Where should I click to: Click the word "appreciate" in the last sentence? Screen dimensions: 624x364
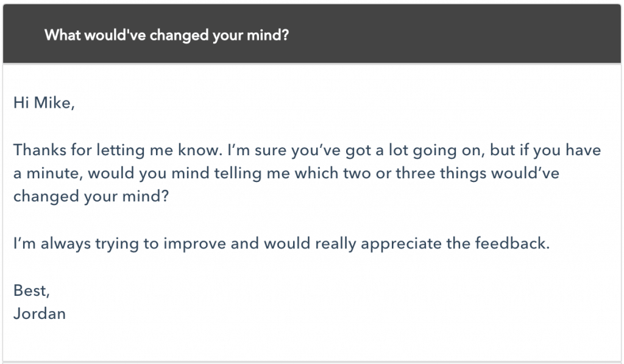401,243
